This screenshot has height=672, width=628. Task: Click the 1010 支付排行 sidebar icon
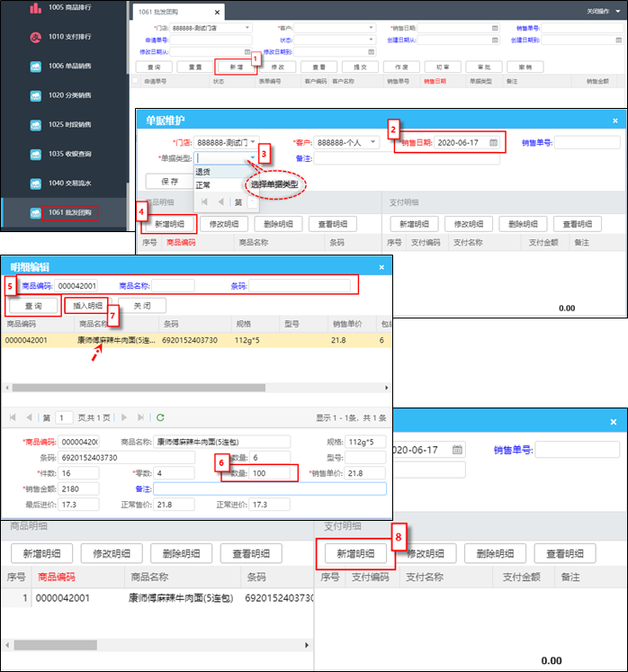[x=36, y=38]
